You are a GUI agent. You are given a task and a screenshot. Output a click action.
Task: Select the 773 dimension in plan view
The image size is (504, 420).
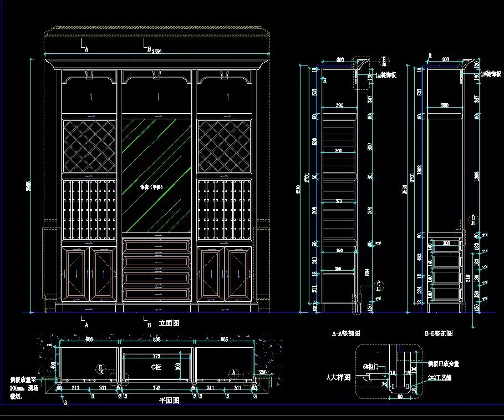tap(156, 356)
